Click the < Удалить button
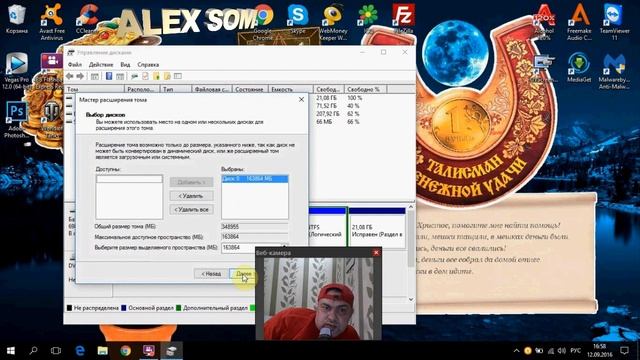 point(191,196)
